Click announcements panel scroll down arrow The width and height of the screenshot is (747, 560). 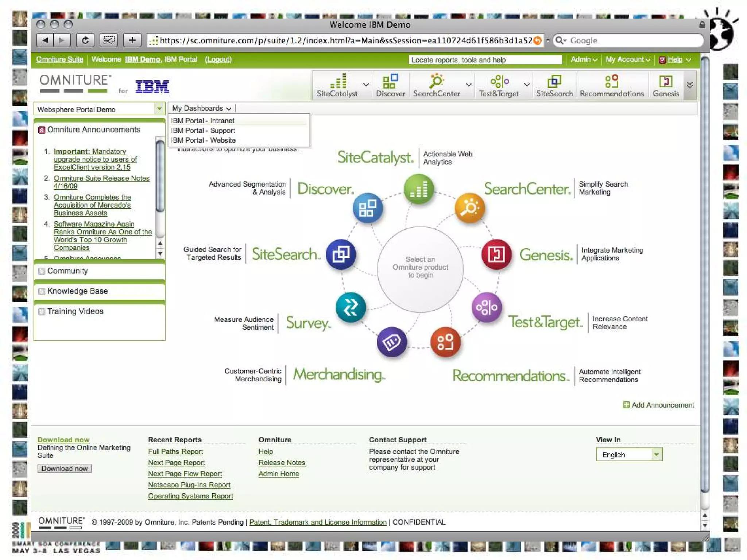coord(160,253)
